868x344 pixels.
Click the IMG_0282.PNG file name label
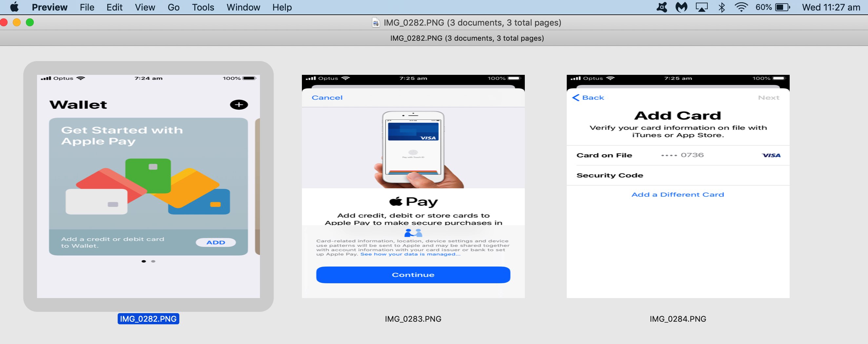pyautogui.click(x=148, y=319)
